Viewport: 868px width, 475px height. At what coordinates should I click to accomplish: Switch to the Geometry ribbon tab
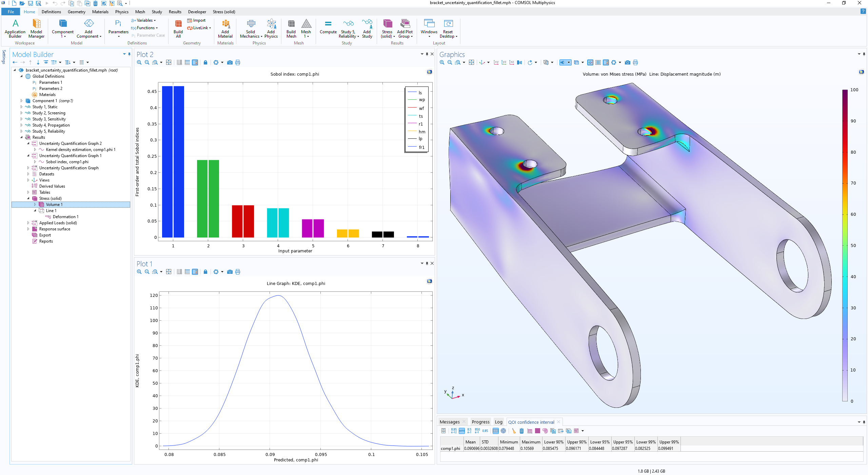(x=77, y=12)
